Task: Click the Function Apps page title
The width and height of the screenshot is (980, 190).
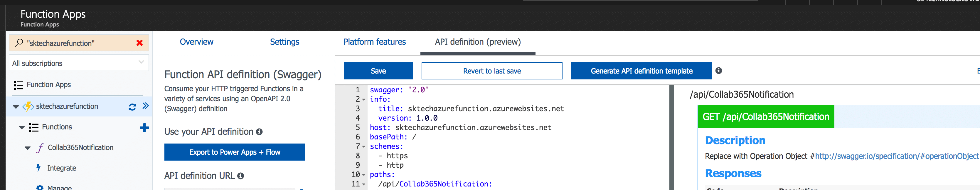Action: point(53,14)
